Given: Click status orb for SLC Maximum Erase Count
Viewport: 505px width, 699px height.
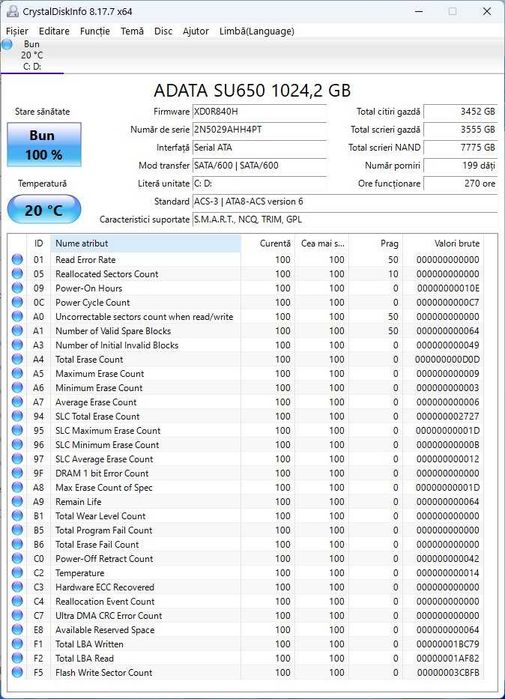Looking at the screenshot, I should click(x=17, y=431).
